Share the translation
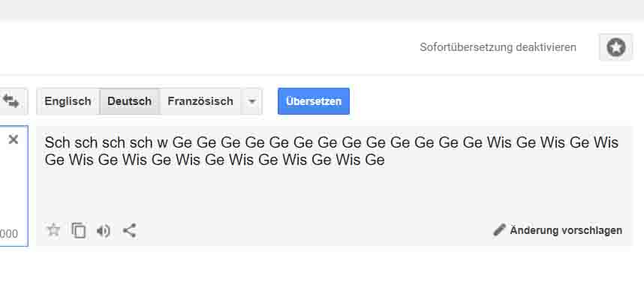644x303 pixels. point(129,230)
